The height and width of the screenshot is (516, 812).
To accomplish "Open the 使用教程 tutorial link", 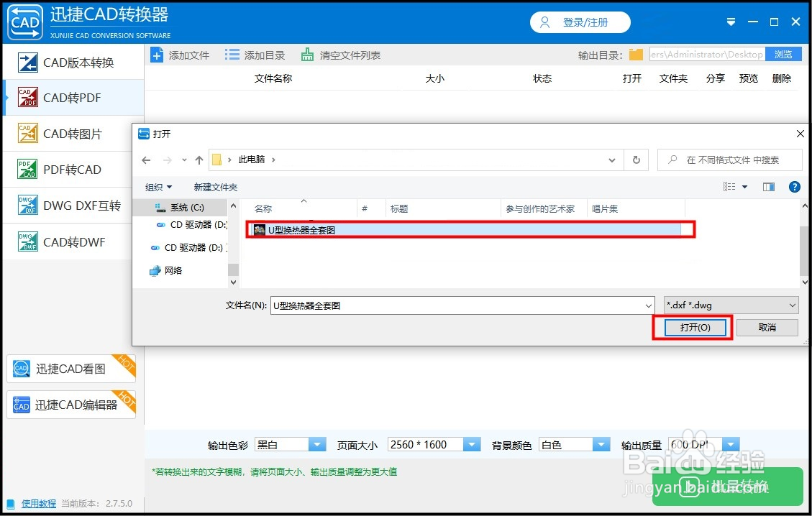I will 38,504.
